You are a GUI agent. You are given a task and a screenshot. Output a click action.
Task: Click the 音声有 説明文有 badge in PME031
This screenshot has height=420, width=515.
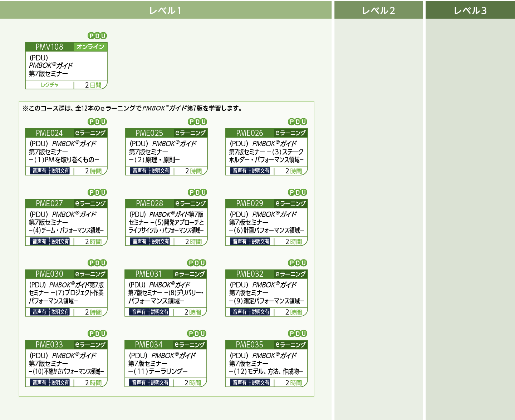[x=149, y=312]
